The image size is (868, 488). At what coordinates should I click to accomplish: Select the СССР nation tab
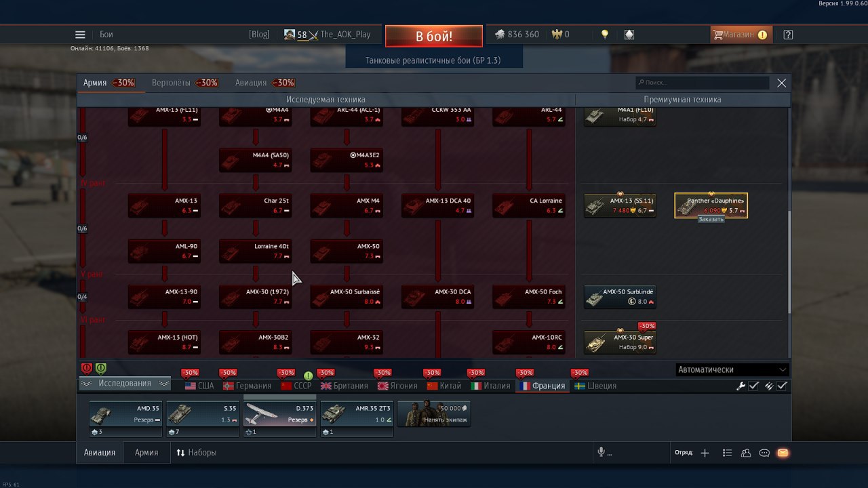pos(296,386)
